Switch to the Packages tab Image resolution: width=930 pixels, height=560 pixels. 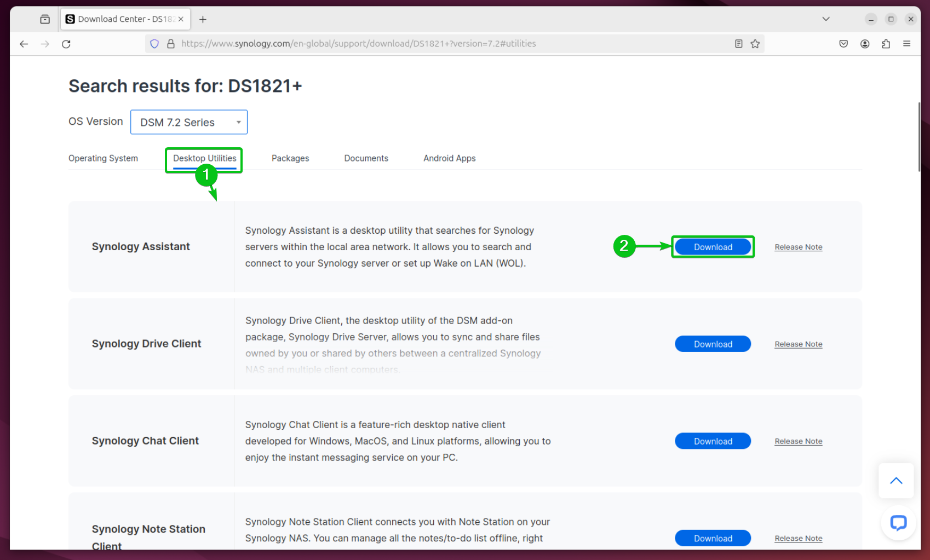[290, 158]
